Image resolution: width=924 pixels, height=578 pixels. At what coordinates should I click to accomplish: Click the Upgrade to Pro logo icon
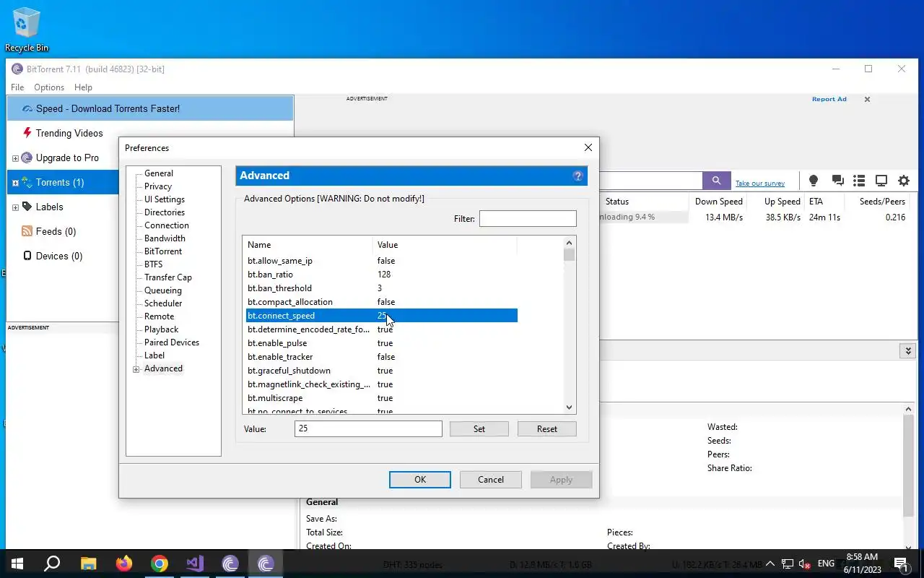[x=27, y=158]
